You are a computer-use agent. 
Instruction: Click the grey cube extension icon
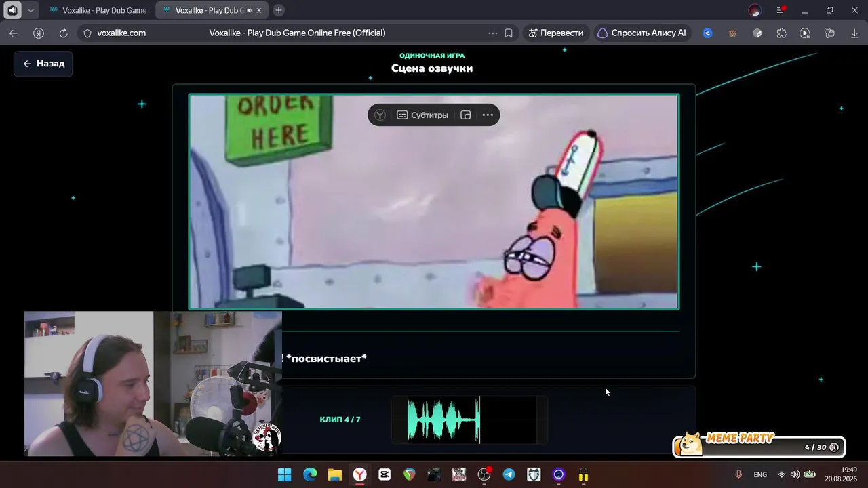tap(757, 33)
